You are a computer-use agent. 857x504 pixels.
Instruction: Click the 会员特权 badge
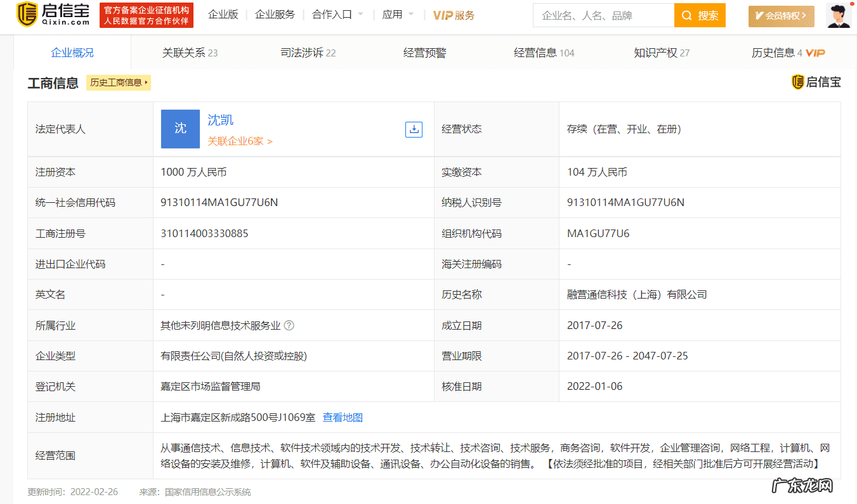click(781, 16)
